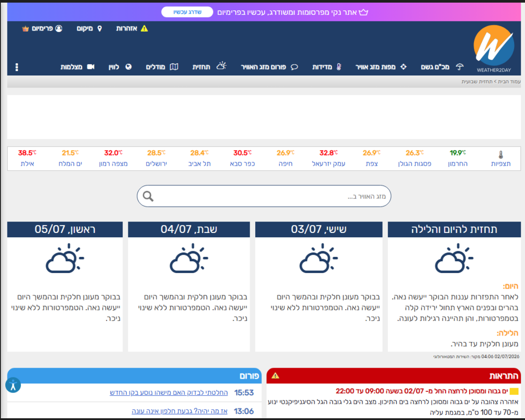The height and width of the screenshot is (420, 525).
Task: Click the crown icon in premium banner
Action: pos(364,12)
